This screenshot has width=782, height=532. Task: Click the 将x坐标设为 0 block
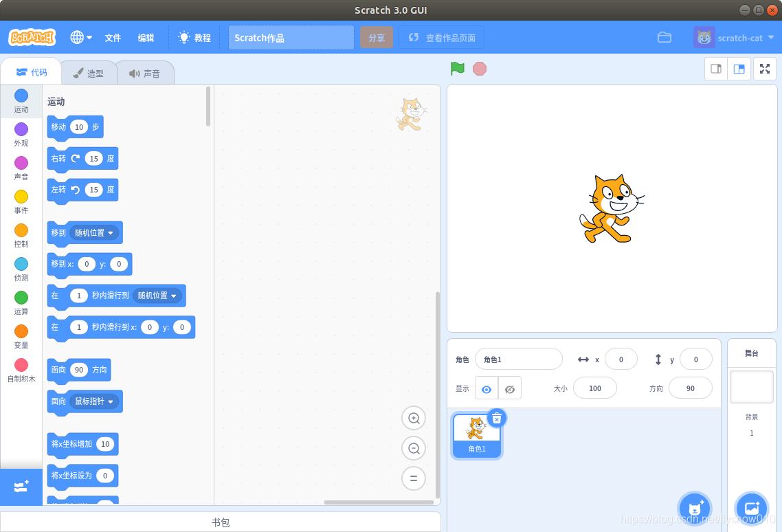(82, 476)
